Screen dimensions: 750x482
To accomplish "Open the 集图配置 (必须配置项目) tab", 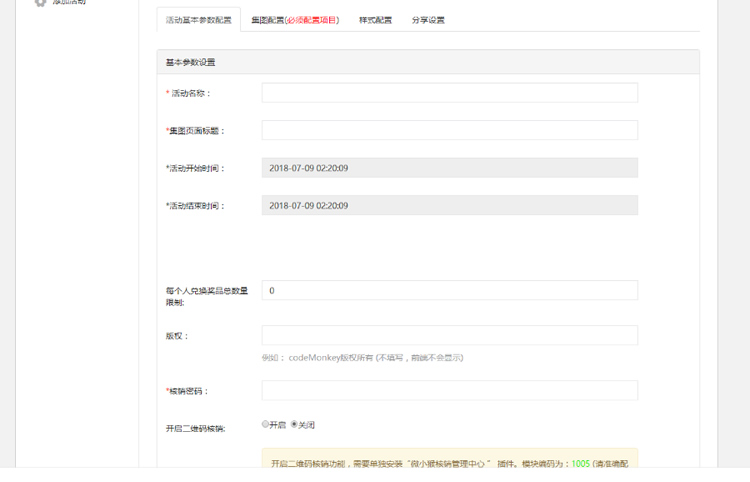I will [294, 20].
